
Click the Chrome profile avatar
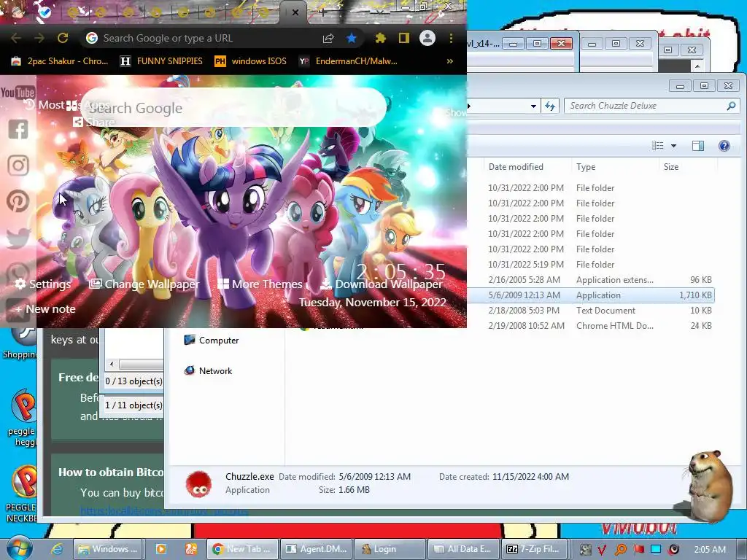427,38
